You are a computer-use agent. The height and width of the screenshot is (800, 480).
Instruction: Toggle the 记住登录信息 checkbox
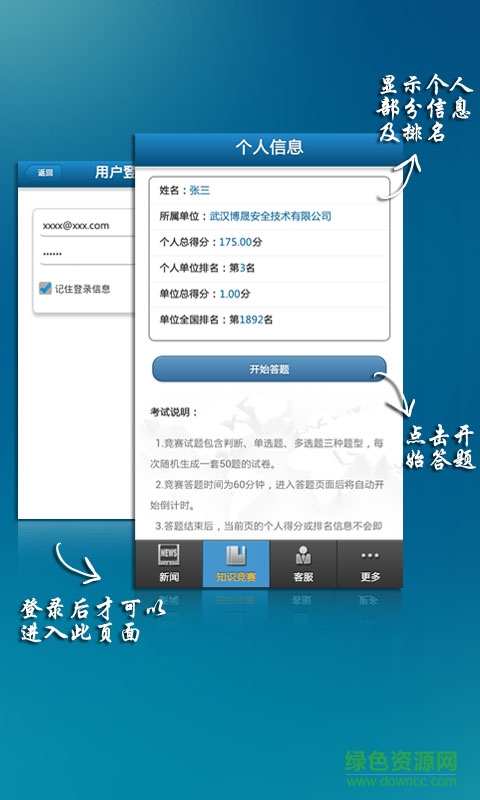click(45, 288)
